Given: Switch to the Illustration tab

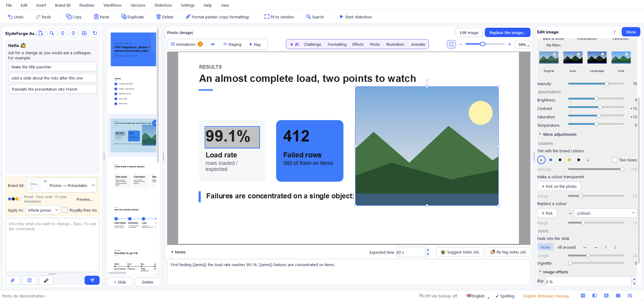Looking at the screenshot, I should coord(395,44).
